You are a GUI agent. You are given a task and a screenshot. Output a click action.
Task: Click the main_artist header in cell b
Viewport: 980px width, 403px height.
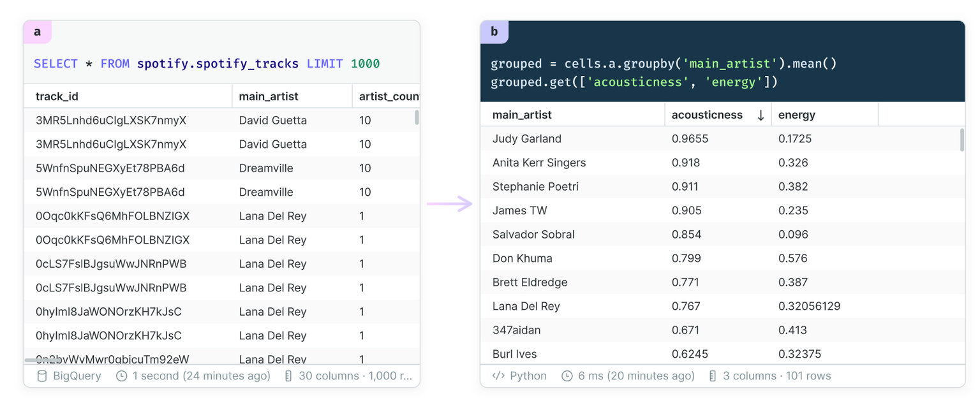tap(572, 115)
